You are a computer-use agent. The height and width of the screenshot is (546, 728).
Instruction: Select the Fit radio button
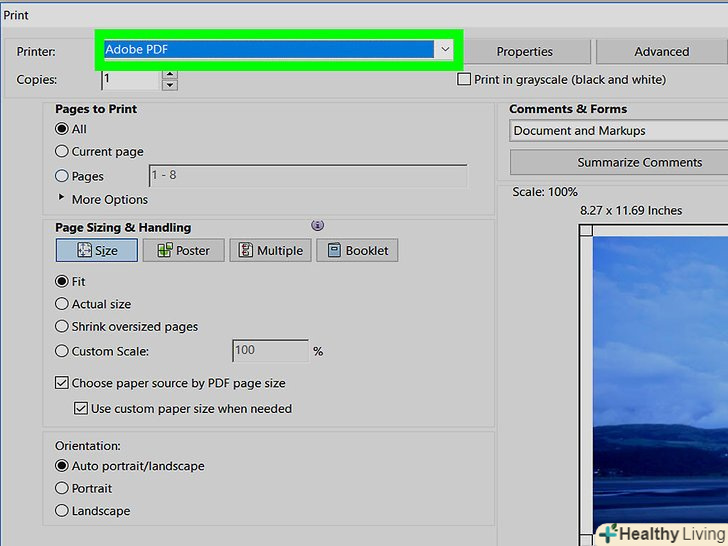(x=62, y=281)
